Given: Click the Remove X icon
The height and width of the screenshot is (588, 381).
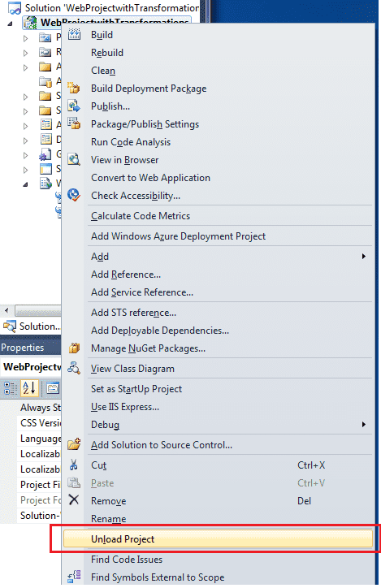Looking at the screenshot, I should pyautogui.click(x=74, y=499).
